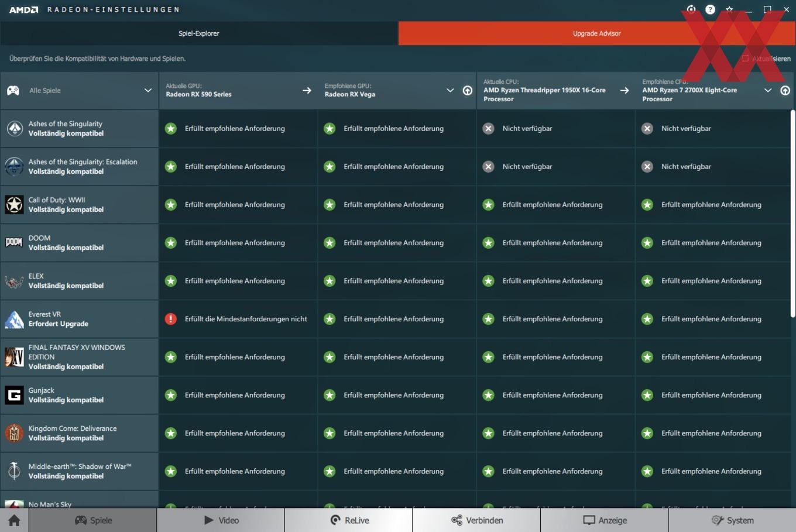Click the upload arrow icon beside Radeon RX Vega
The image size is (796, 532).
click(468, 90)
